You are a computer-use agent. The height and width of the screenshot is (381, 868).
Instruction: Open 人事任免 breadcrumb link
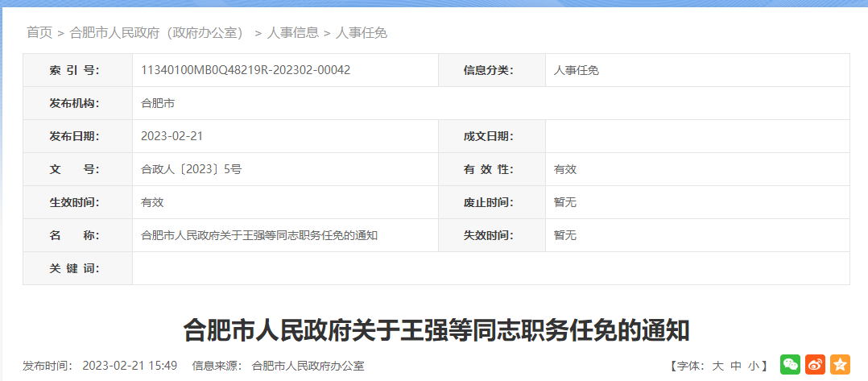click(362, 33)
